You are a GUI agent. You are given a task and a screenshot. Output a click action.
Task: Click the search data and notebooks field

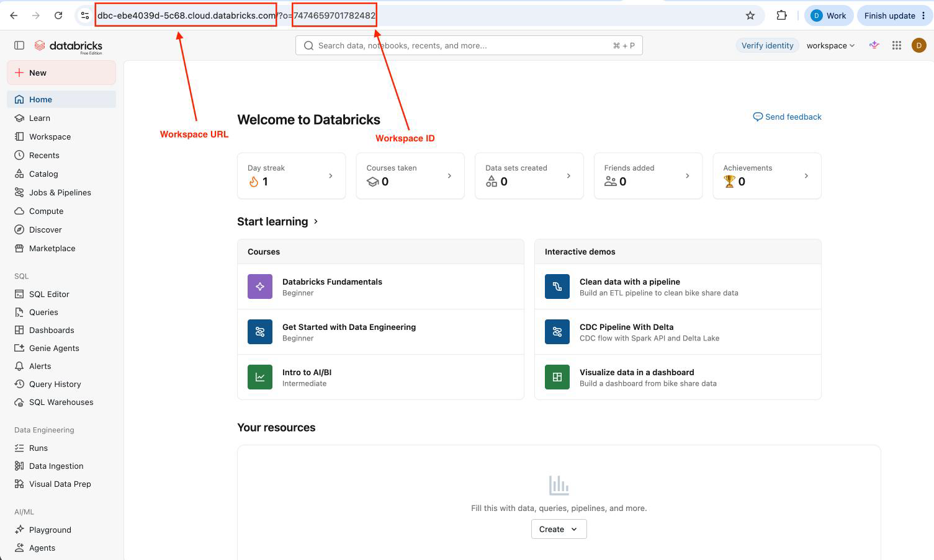pos(469,45)
